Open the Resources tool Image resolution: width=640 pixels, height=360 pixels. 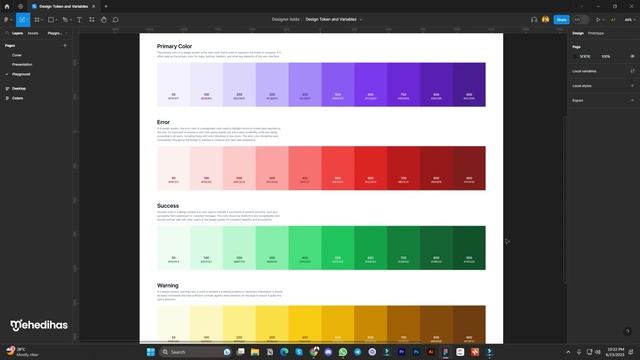point(92,20)
